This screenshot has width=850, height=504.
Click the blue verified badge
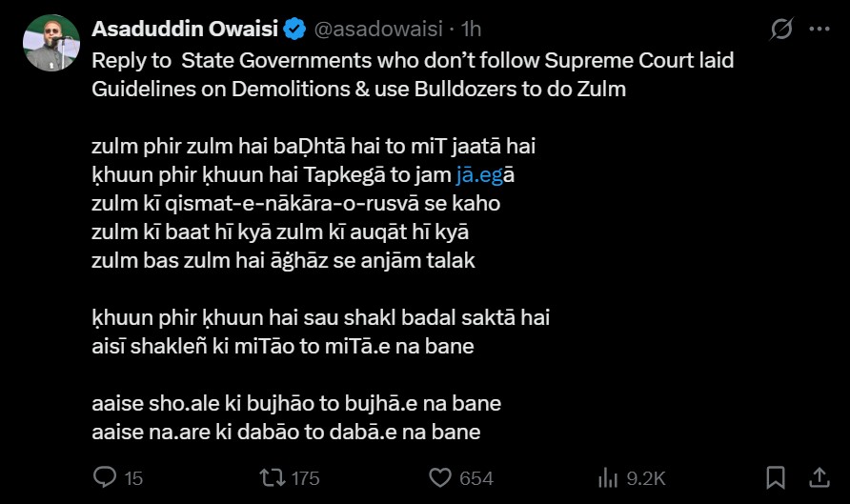tap(294, 30)
